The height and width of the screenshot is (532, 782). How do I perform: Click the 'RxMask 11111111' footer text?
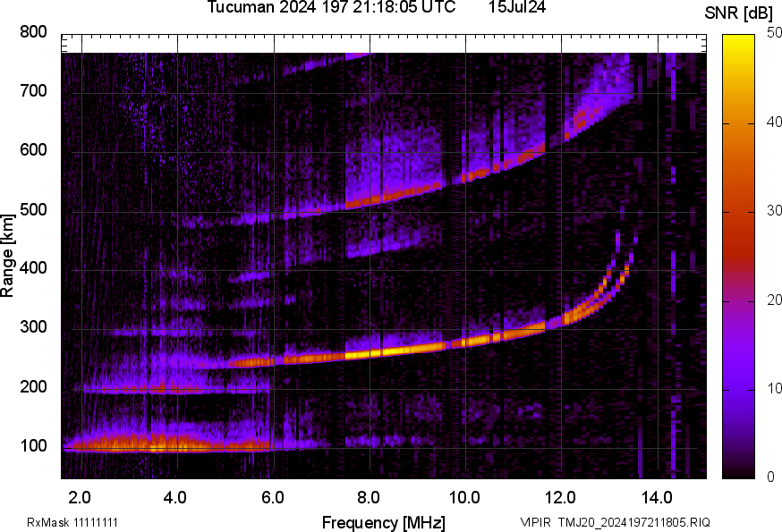tap(72, 523)
